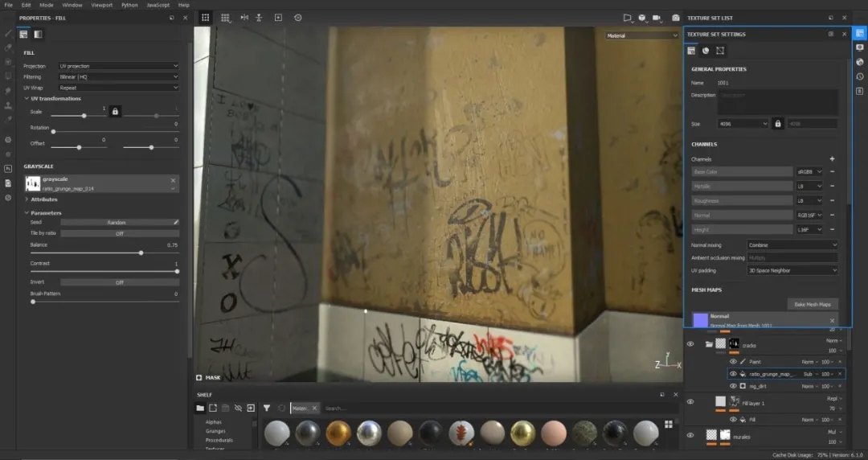The width and height of the screenshot is (868, 460).
Task: Open the UV Wrap dropdown
Action: point(118,88)
